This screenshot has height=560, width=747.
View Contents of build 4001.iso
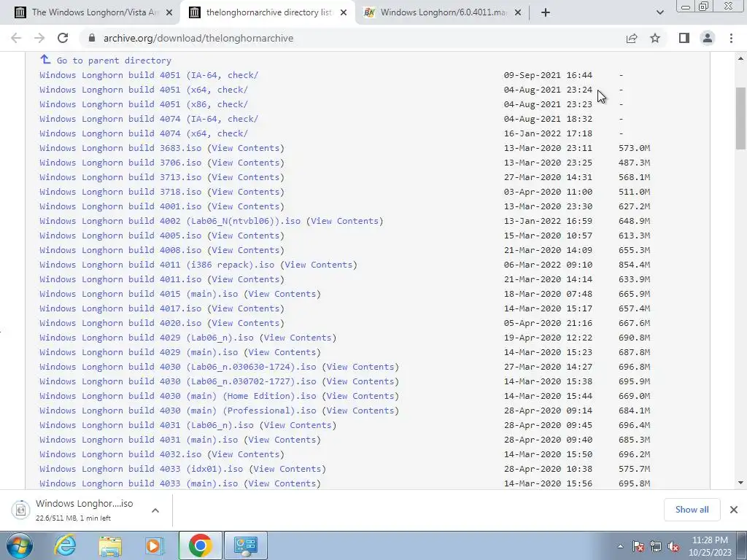click(245, 206)
